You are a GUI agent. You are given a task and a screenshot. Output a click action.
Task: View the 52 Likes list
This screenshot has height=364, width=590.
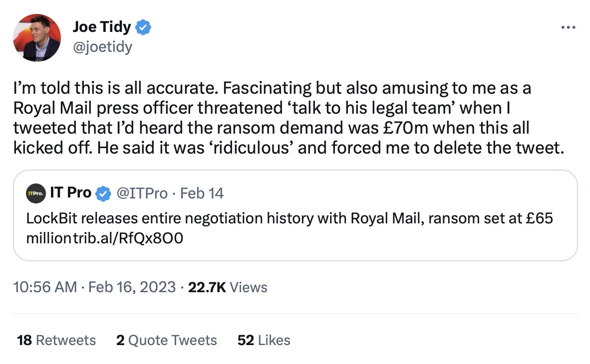pyautogui.click(x=264, y=340)
